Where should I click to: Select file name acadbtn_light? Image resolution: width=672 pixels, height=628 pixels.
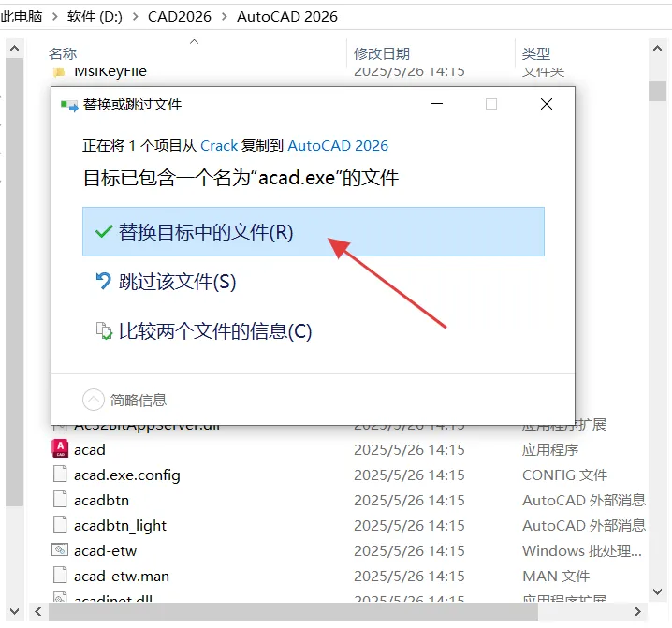(x=120, y=526)
